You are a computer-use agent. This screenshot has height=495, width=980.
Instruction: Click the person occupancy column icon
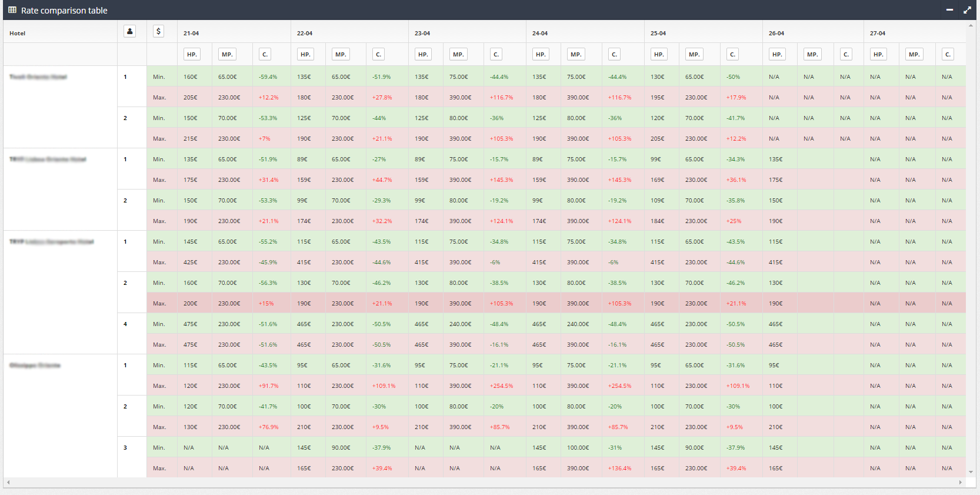coord(130,31)
